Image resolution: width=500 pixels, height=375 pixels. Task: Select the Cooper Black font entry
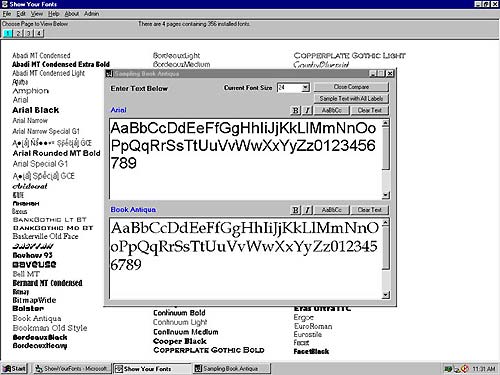(x=180, y=341)
